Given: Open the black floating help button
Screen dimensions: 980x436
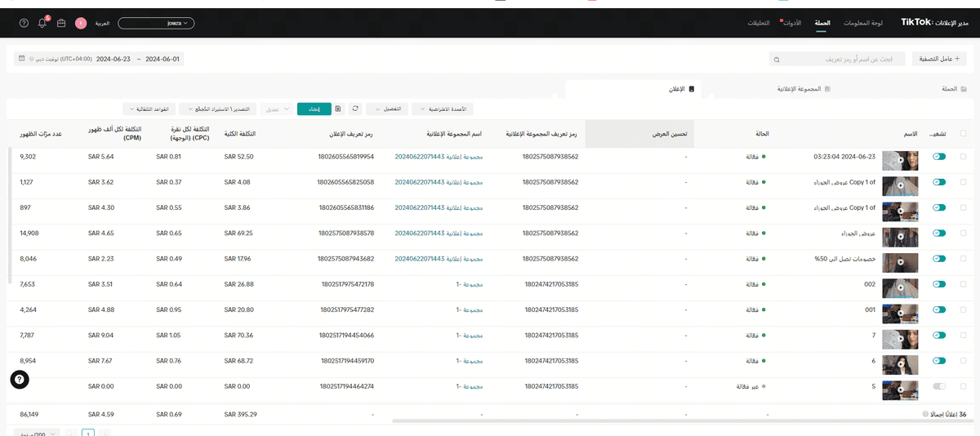Looking at the screenshot, I should click(x=20, y=379).
